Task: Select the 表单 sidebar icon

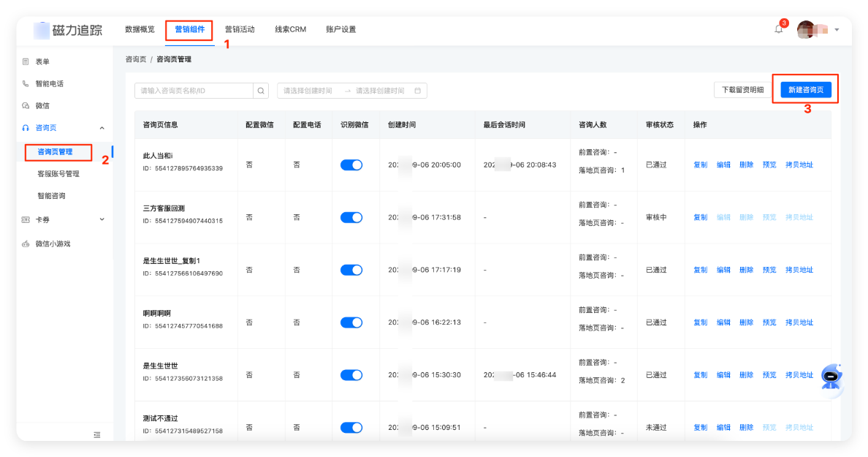Action: [26, 61]
